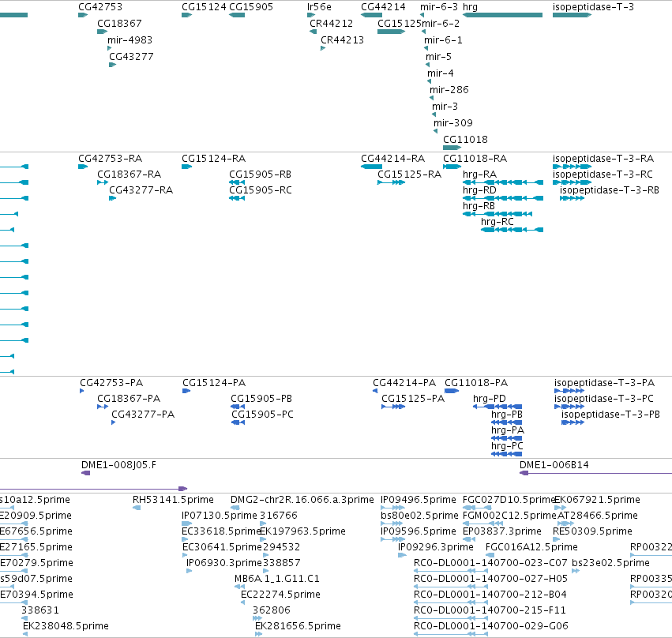
Task: Select the mir-286 gene label
Action: (449, 90)
